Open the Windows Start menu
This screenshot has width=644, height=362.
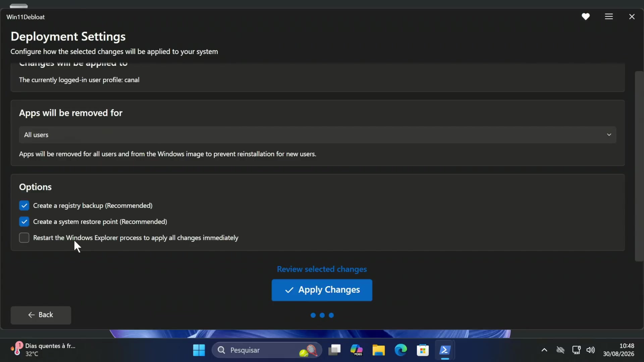(x=199, y=350)
